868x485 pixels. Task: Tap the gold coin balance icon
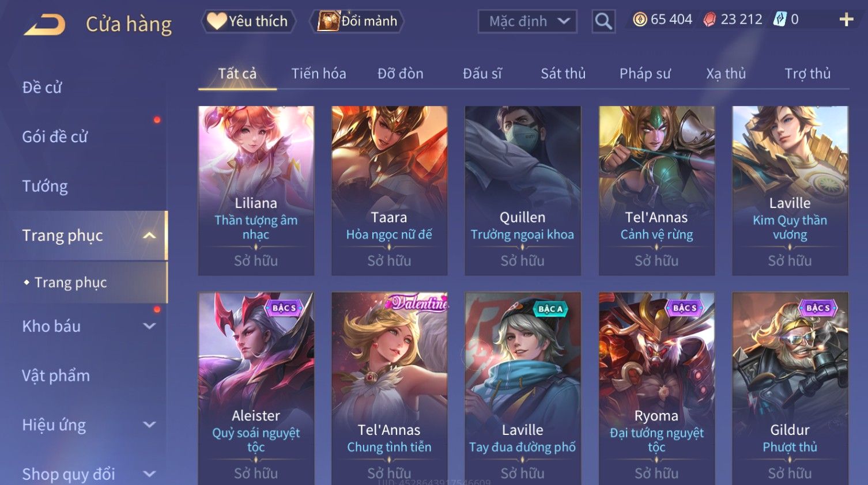coord(640,20)
